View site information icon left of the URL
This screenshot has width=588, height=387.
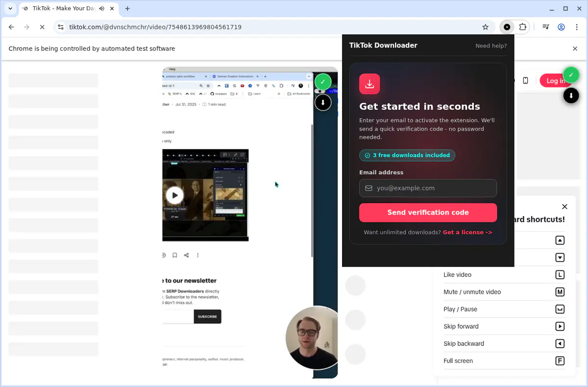60,27
